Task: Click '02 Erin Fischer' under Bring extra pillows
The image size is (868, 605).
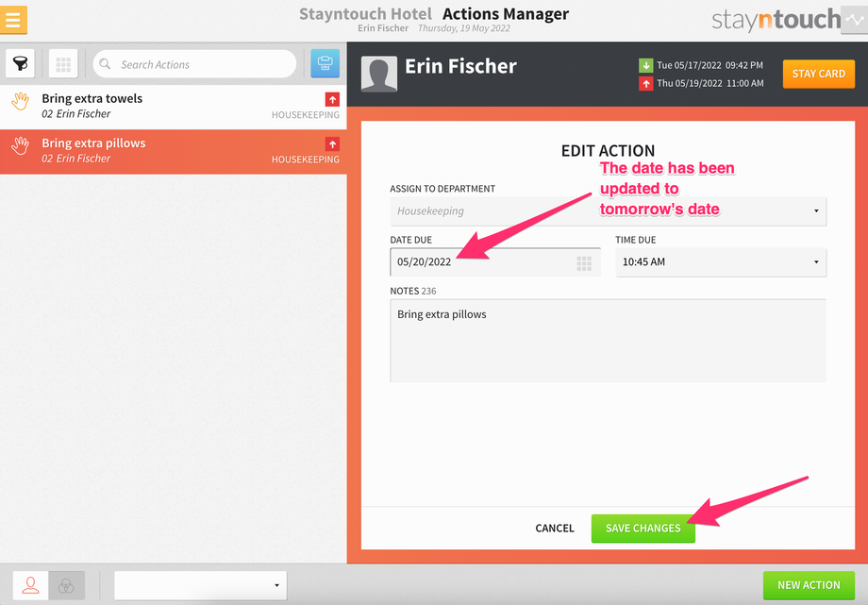Action: [x=76, y=159]
